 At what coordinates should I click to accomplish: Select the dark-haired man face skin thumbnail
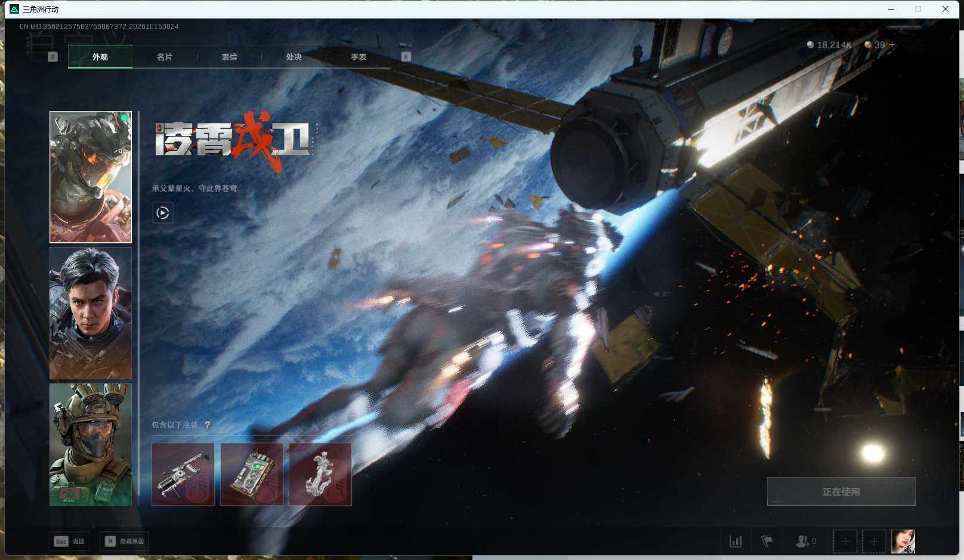click(x=91, y=313)
